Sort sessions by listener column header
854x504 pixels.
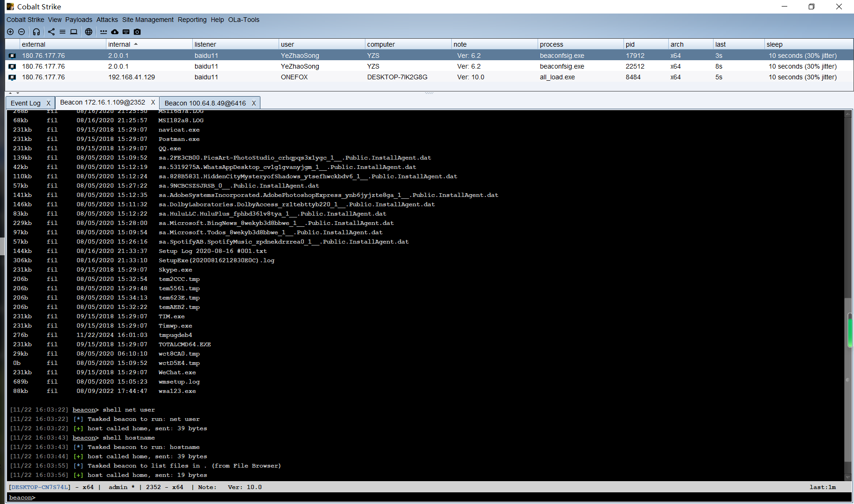(236, 44)
